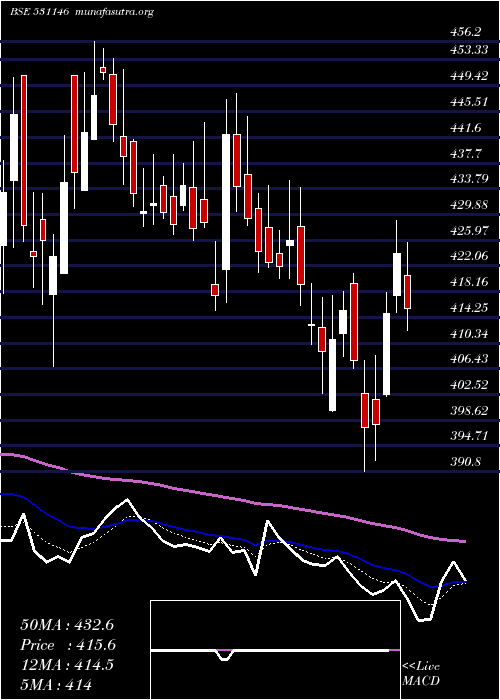This screenshot has height=700, width=500.
Task: Click the tall white candlestick reaching 441.6
Action: click(x=226, y=202)
